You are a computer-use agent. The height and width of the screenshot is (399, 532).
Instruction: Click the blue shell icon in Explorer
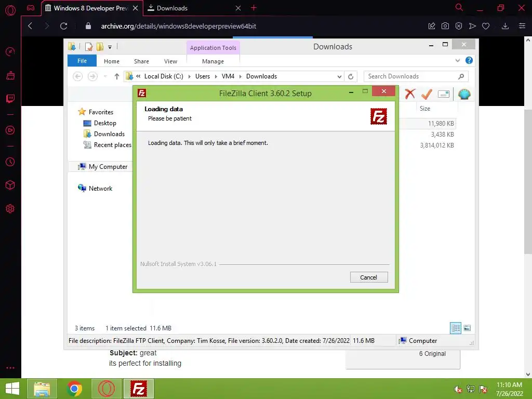464,94
